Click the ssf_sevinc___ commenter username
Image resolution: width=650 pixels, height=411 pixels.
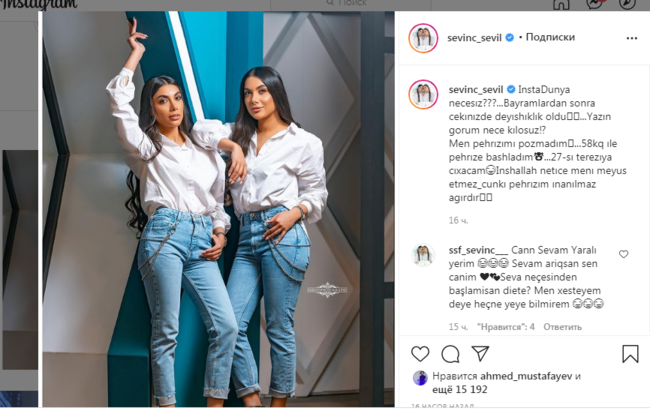478,250
